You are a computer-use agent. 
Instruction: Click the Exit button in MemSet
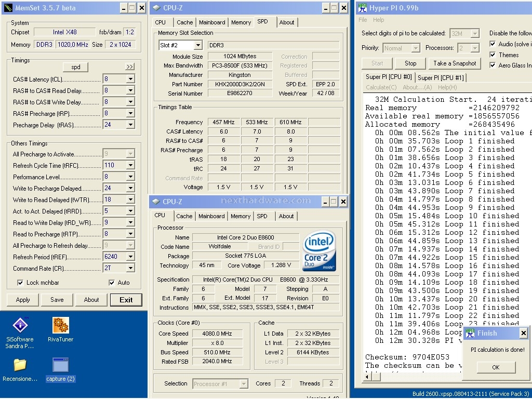pyautogui.click(x=126, y=300)
